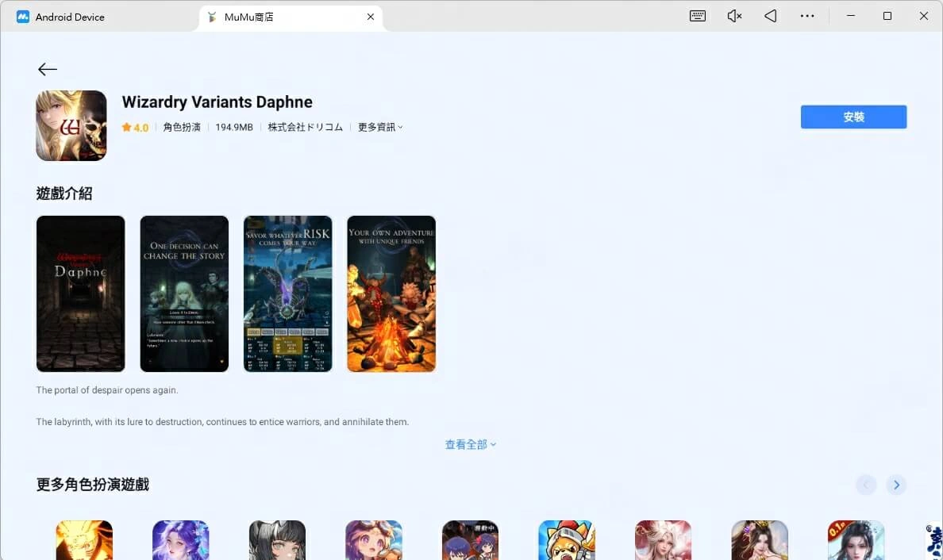
Task: Click the previous arrow in 更多角色扮演遊戲 carousel
Action: (866, 485)
